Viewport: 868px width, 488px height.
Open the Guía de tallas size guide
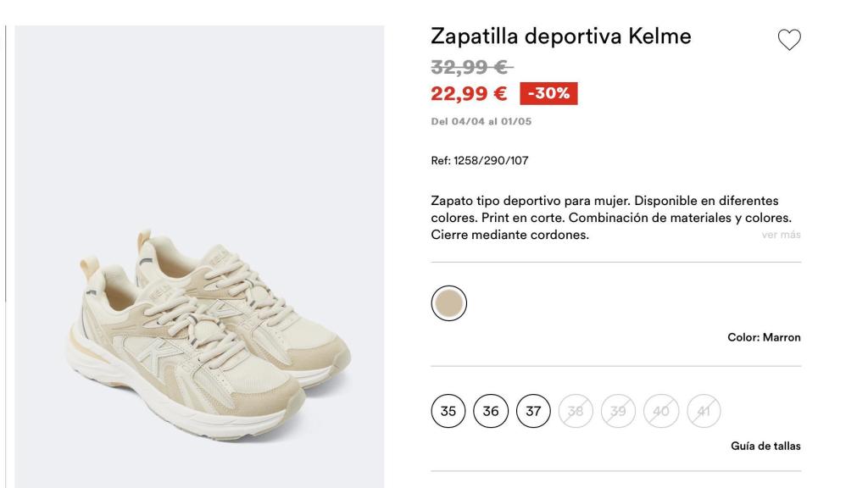tap(765, 447)
